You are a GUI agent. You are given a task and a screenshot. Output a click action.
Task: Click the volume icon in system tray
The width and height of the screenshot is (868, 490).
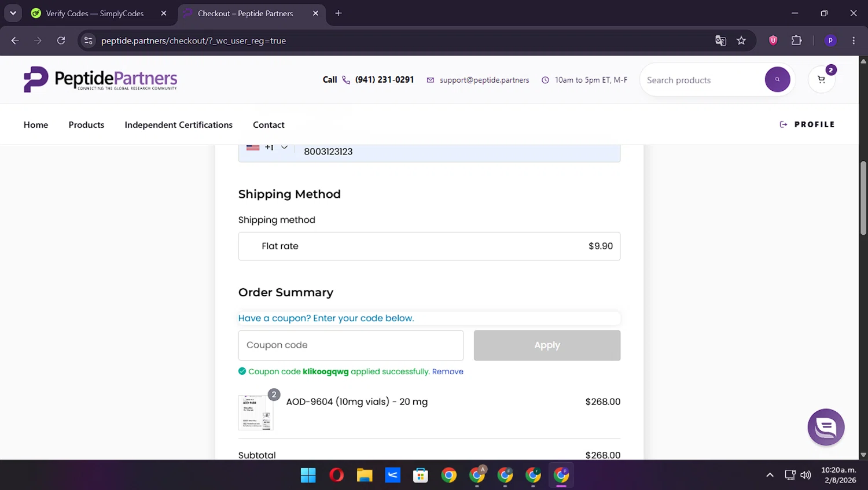(x=806, y=476)
